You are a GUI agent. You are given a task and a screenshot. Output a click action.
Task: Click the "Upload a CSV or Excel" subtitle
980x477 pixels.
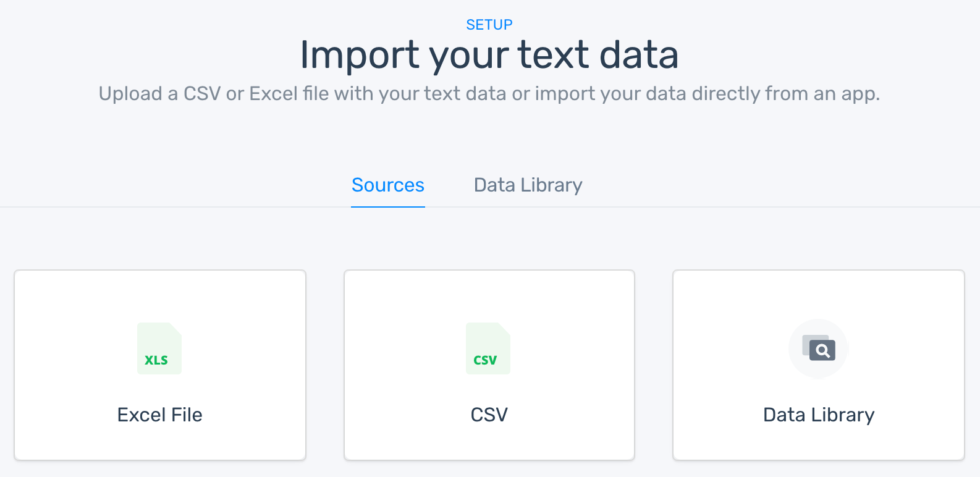489,93
